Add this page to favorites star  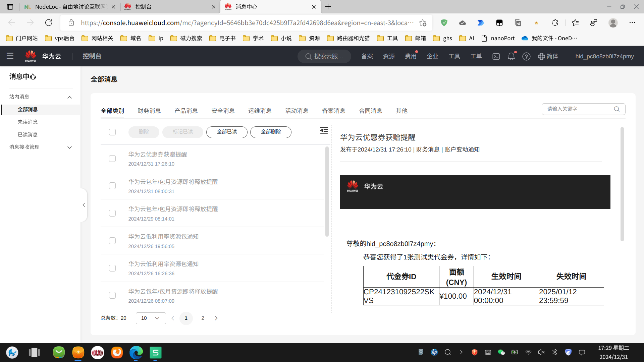423,23
